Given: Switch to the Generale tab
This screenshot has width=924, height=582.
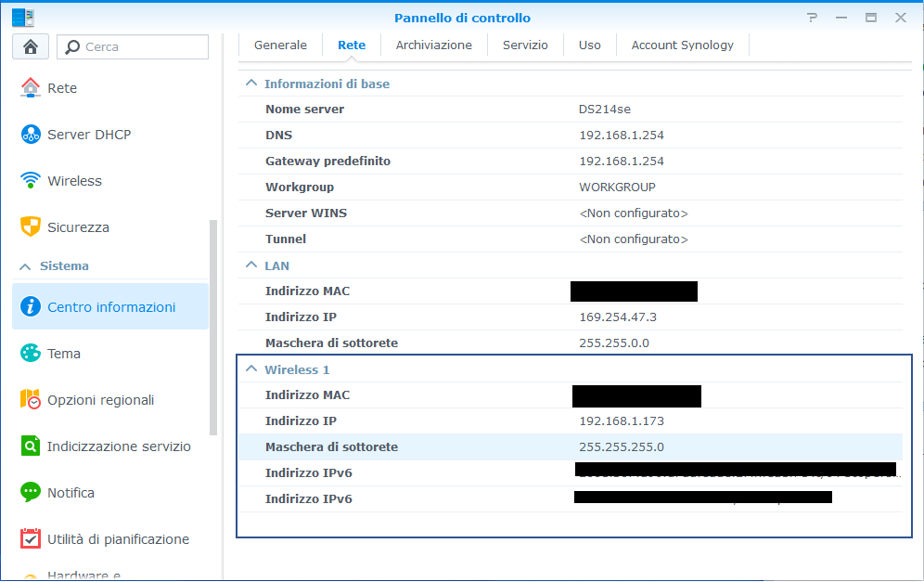Looking at the screenshot, I should coord(280,45).
